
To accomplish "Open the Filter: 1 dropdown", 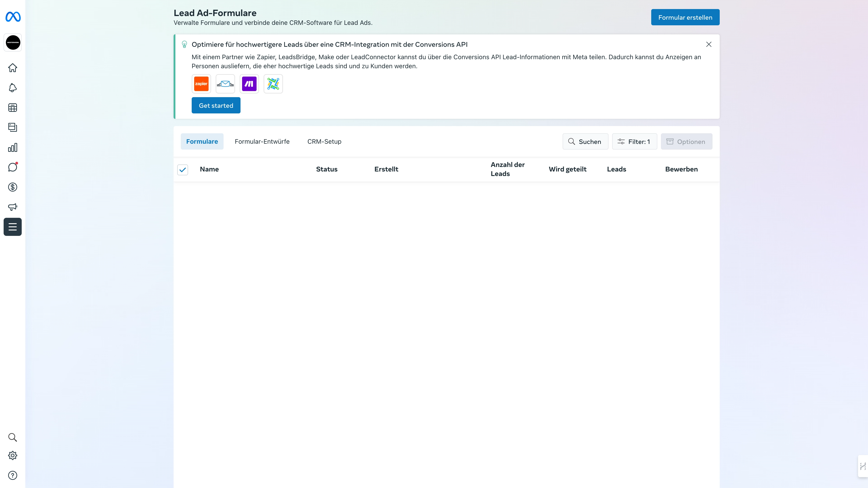I will click(x=634, y=141).
